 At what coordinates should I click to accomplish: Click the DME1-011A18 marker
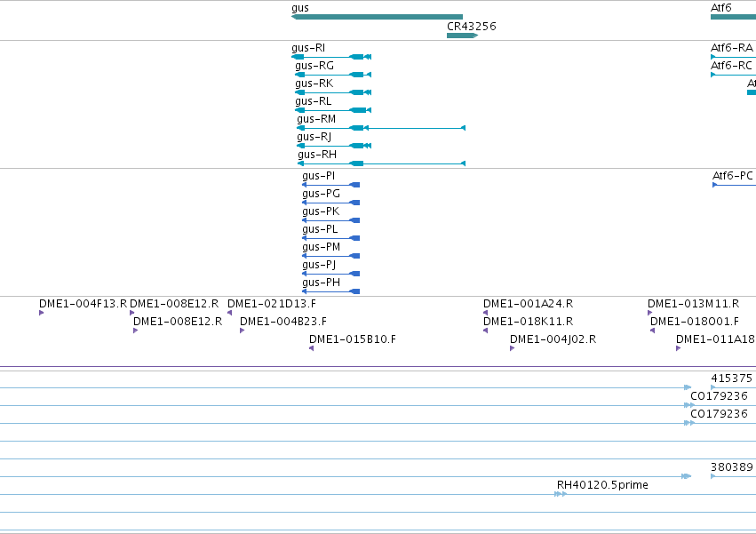[x=679, y=349]
